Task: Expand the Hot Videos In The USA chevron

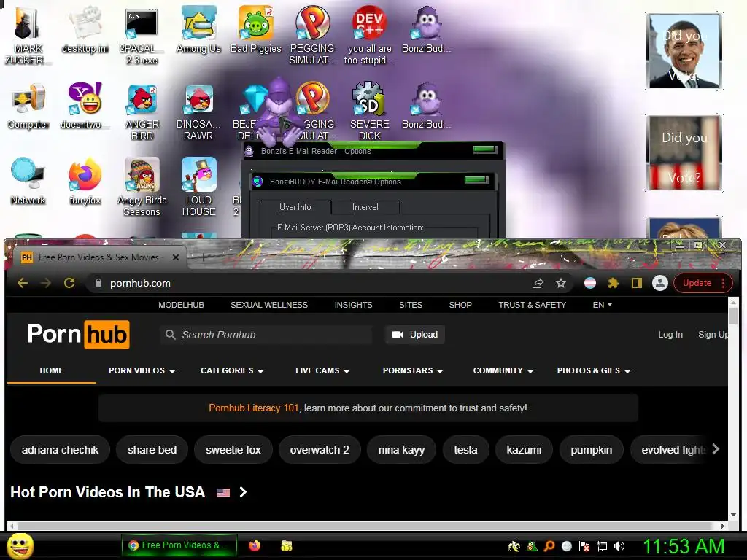Action: point(243,492)
